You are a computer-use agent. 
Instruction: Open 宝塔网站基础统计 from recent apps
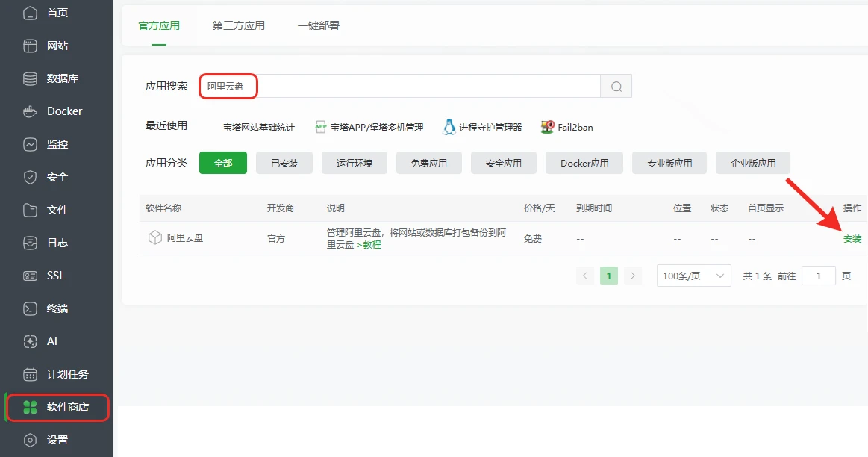pyautogui.click(x=258, y=128)
